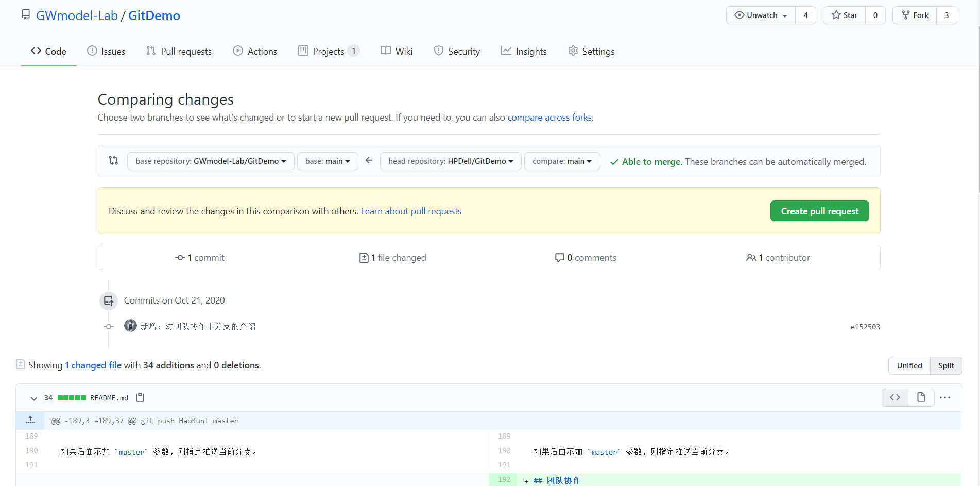980x486 pixels.
Task: Open the Unwatch notifications dropdown
Action: pyautogui.click(x=761, y=15)
